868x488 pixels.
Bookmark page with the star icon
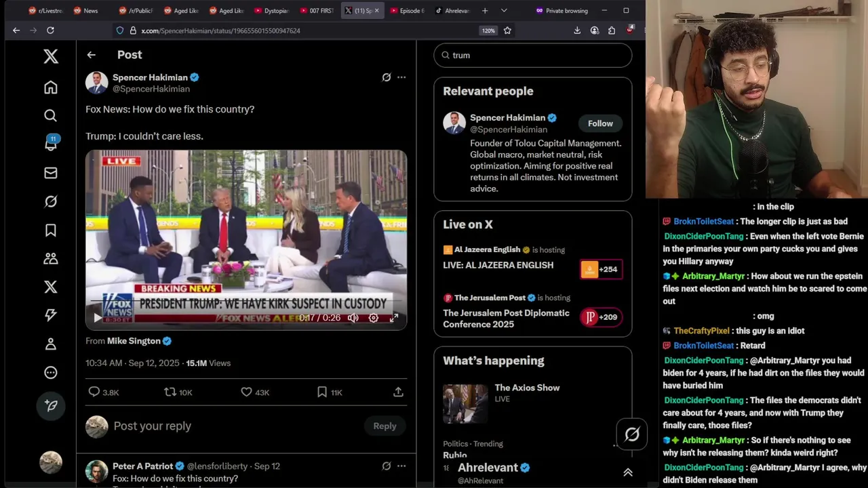pyautogui.click(x=507, y=30)
